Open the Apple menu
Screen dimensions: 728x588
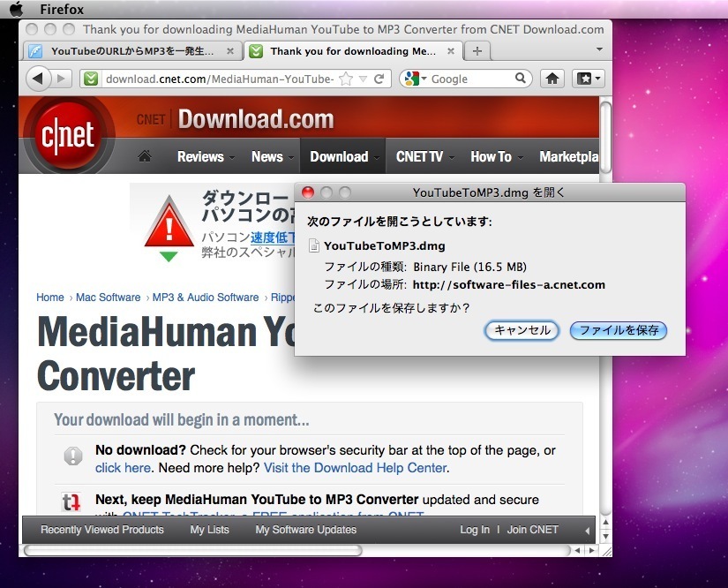(x=16, y=10)
